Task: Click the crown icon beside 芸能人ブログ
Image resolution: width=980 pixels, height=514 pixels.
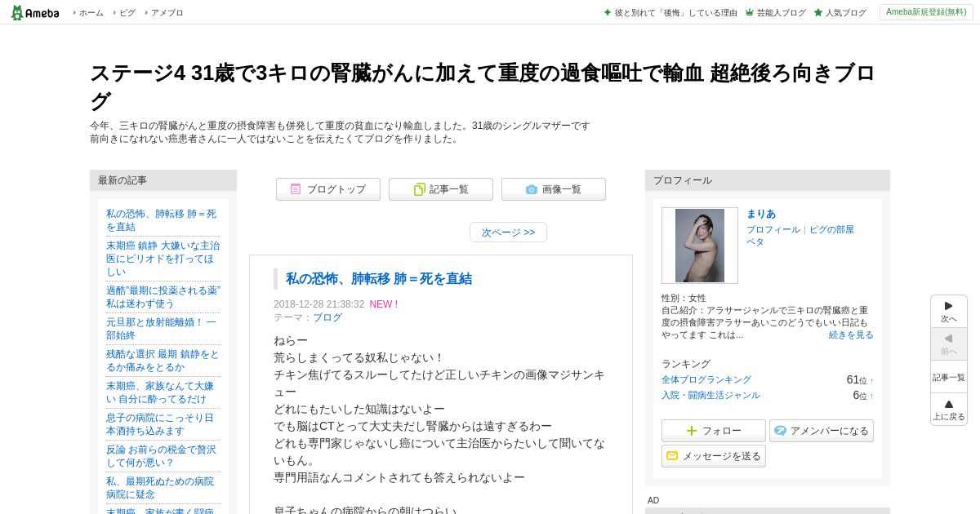Action: pyautogui.click(x=750, y=12)
